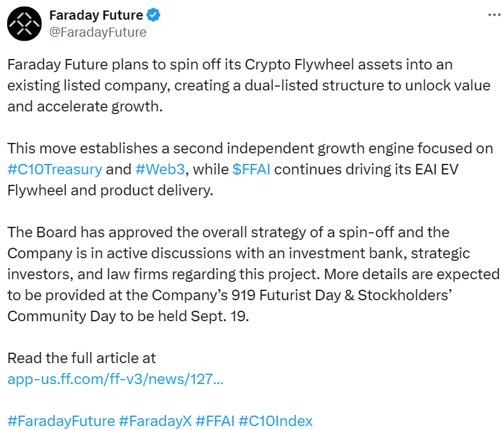The height and width of the screenshot is (430, 504).
Task: Click the paragraph starting "The Board has approved"
Action: [x=253, y=274]
